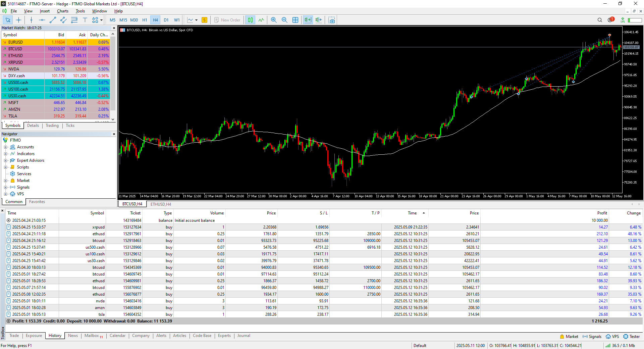
Task: Switch to the Ticks tab in Market Watch
Action: point(70,126)
